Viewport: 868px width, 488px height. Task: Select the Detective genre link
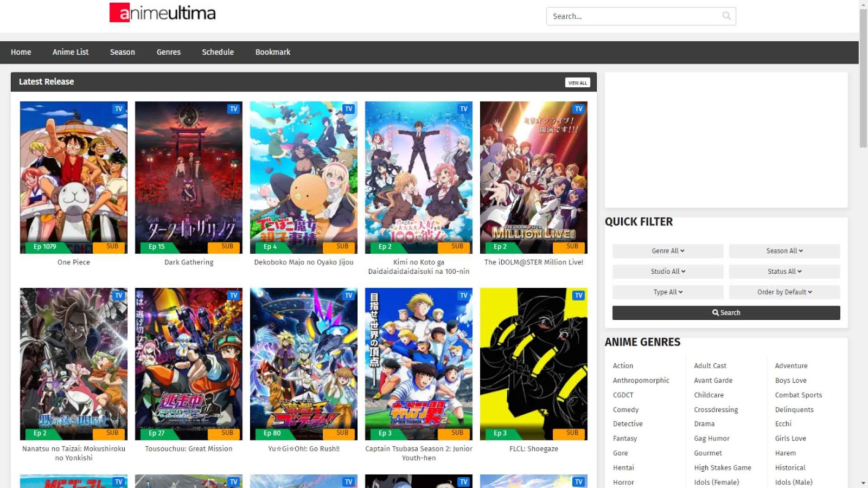point(628,424)
